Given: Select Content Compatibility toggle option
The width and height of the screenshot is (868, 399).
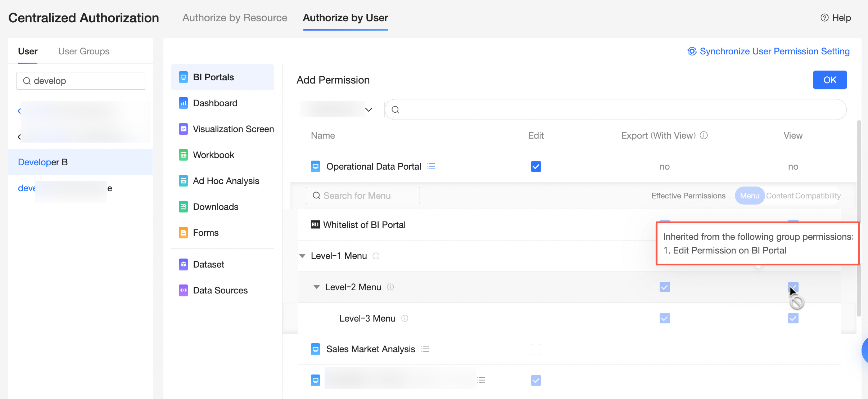Looking at the screenshot, I should click(803, 196).
